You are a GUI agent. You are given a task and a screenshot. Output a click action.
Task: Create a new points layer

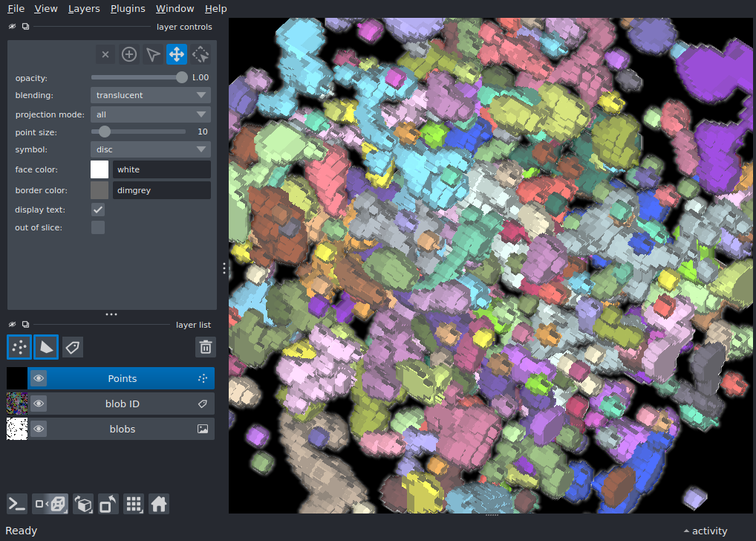coord(19,346)
